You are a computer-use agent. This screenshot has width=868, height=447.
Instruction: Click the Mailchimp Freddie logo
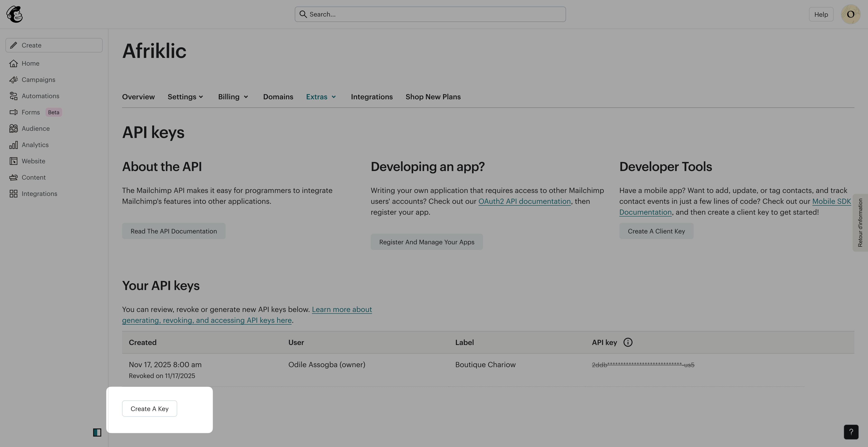click(x=14, y=14)
